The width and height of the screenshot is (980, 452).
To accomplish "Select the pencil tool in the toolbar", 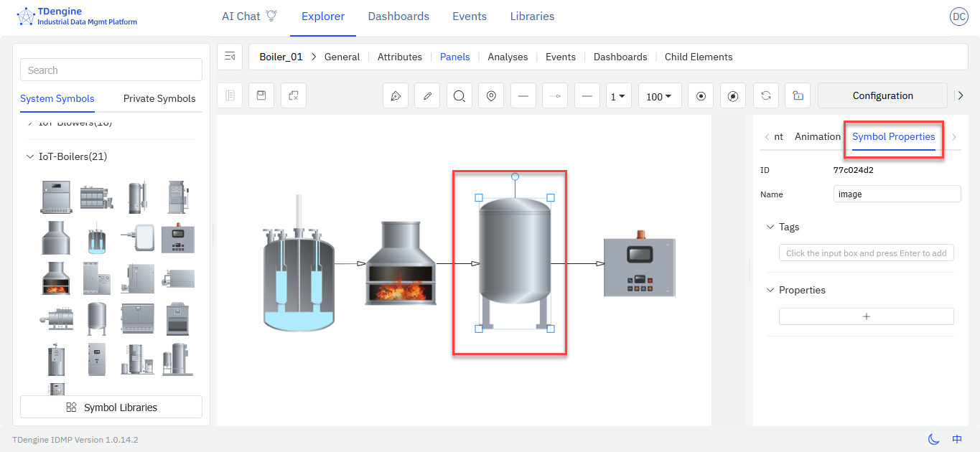I will (x=427, y=96).
